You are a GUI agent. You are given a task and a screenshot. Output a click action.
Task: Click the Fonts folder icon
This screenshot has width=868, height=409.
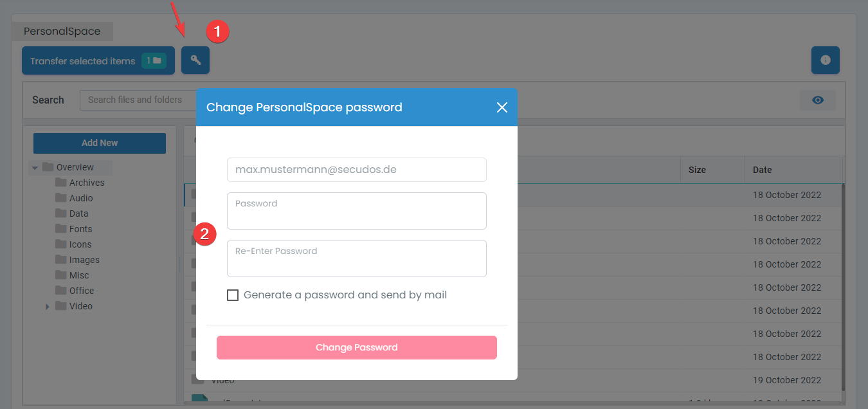[61, 229]
